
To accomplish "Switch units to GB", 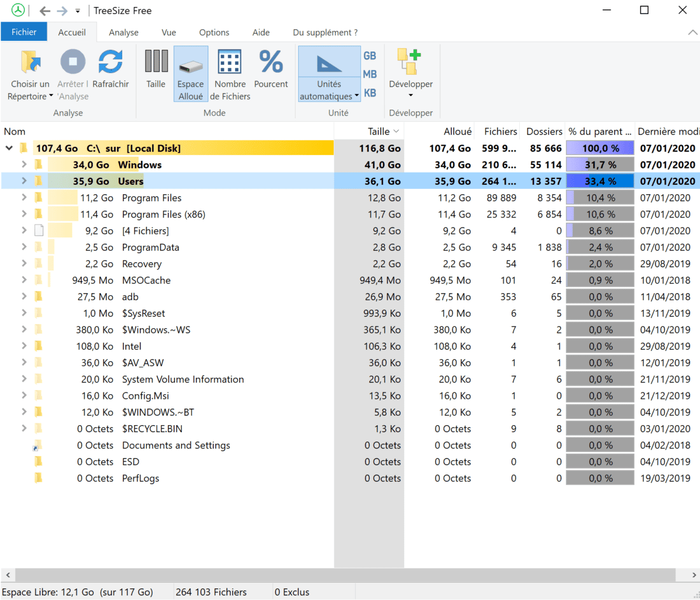I will (370, 56).
